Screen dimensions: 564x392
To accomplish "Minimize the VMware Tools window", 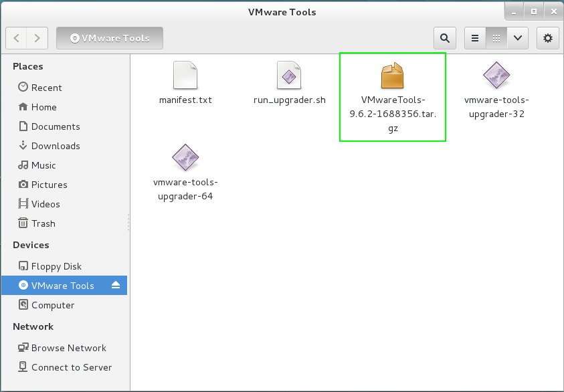I will click(x=514, y=12).
